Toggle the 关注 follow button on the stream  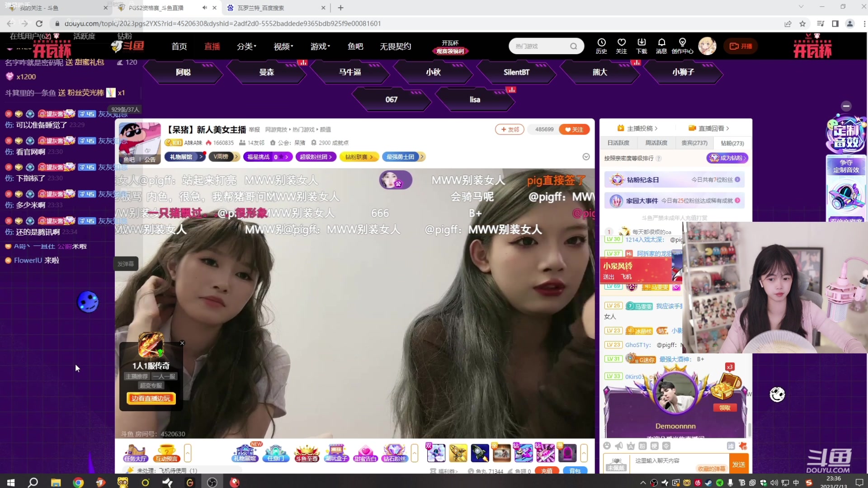(574, 129)
